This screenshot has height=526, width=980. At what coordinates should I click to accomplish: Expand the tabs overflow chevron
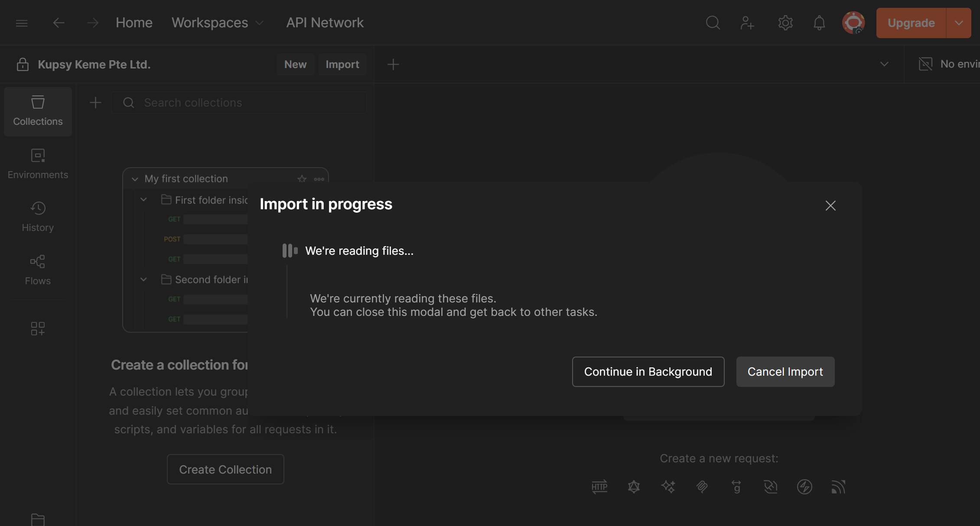(x=884, y=64)
